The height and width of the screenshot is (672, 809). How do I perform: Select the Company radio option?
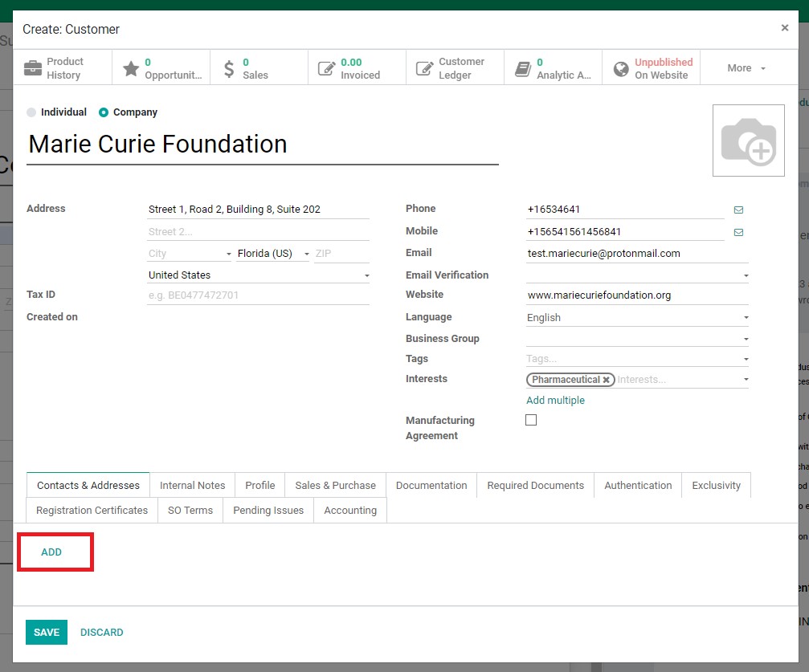point(104,112)
